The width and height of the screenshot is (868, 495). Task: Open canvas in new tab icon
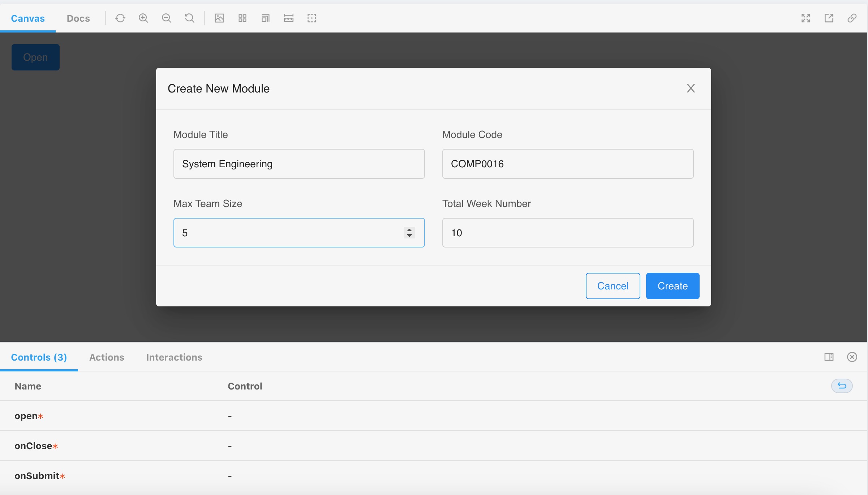(829, 18)
